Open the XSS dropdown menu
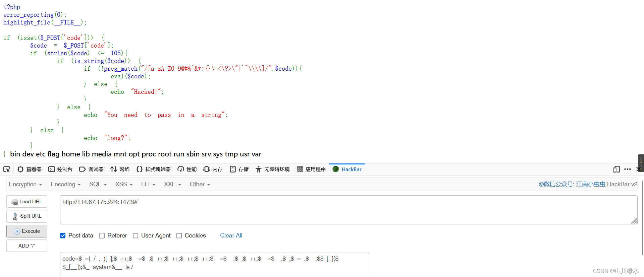Image resolution: width=644 pixels, height=277 pixels. pos(124,184)
